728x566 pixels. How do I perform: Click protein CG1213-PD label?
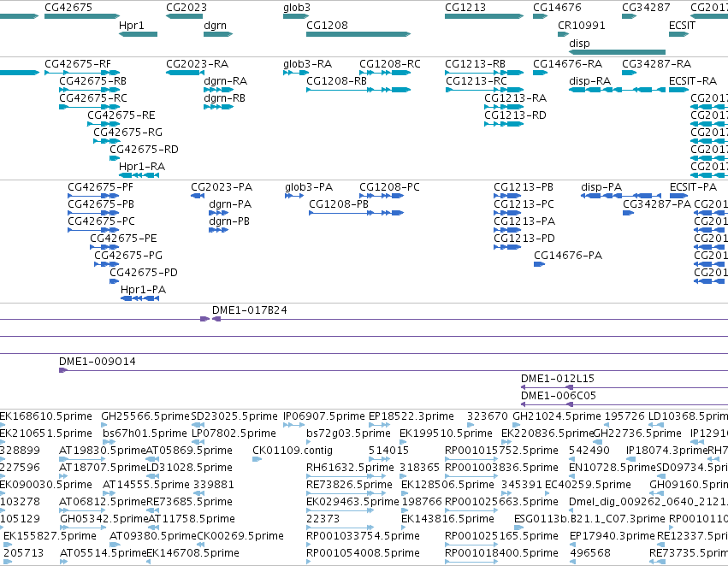524,239
